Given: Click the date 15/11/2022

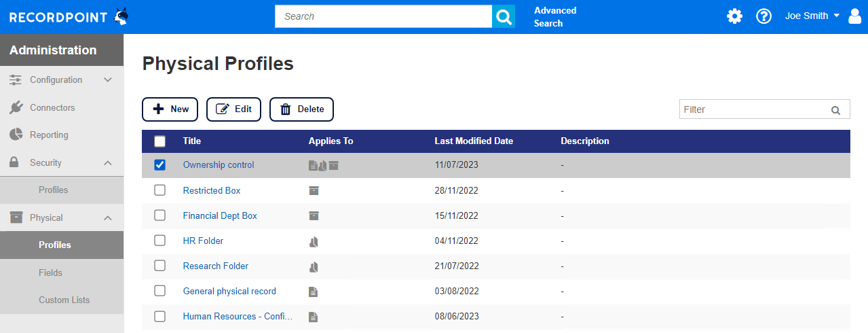Looking at the screenshot, I should coord(457,215).
